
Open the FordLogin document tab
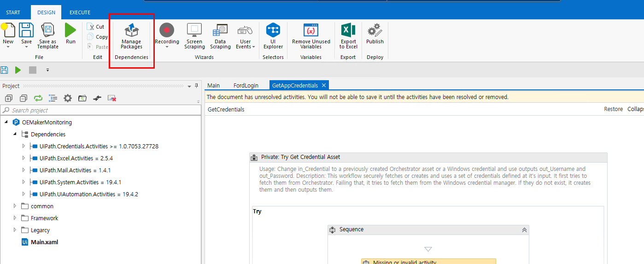pos(246,85)
